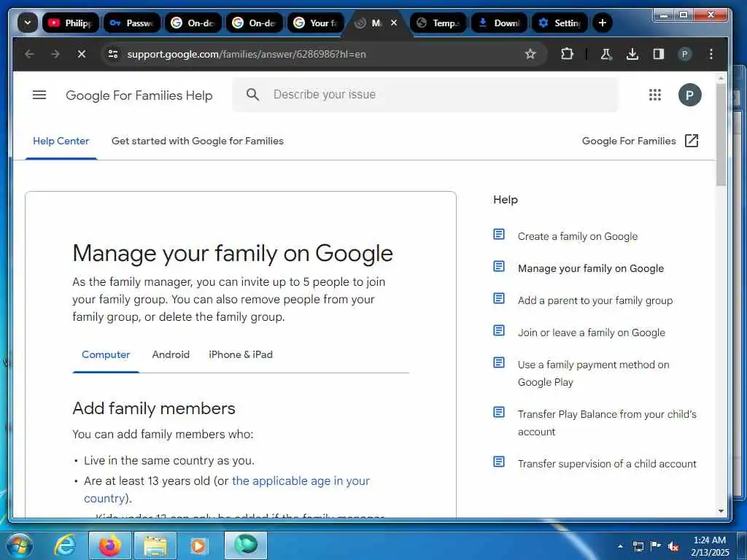Open 'Create a family on Google' article
Image resolution: width=747 pixels, height=560 pixels.
[x=578, y=236]
